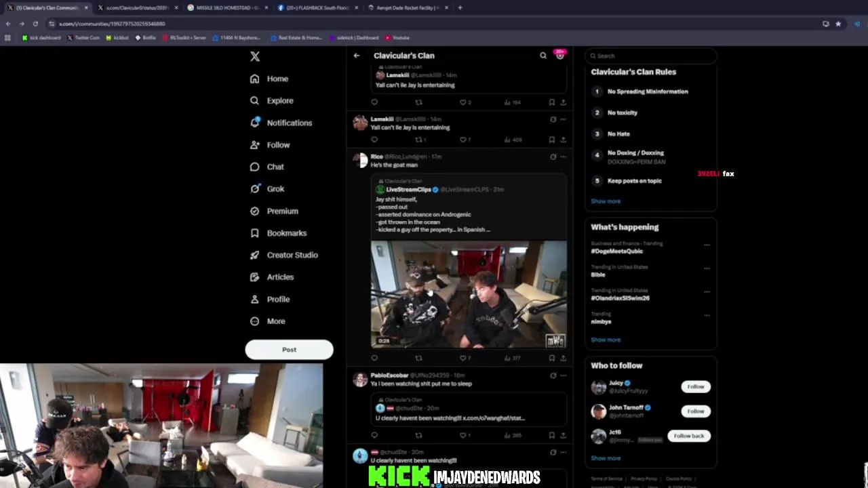Open Premium in the sidebar
The height and width of the screenshot is (488, 868).
[x=274, y=211]
